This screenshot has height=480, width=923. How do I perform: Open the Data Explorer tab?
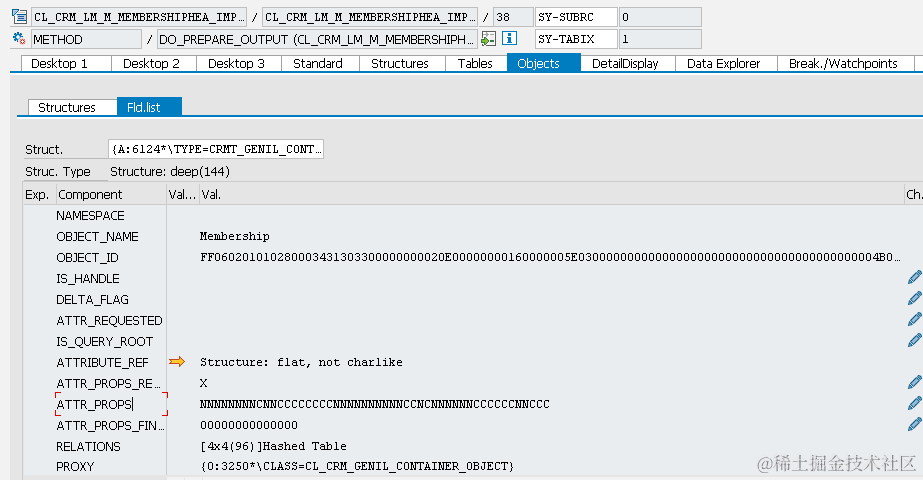[x=726, y=64]
